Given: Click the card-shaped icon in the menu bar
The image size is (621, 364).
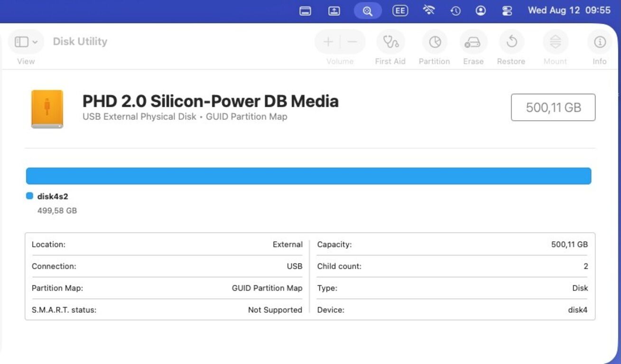Looking at the screenshot, I should (x=306, y=11).
